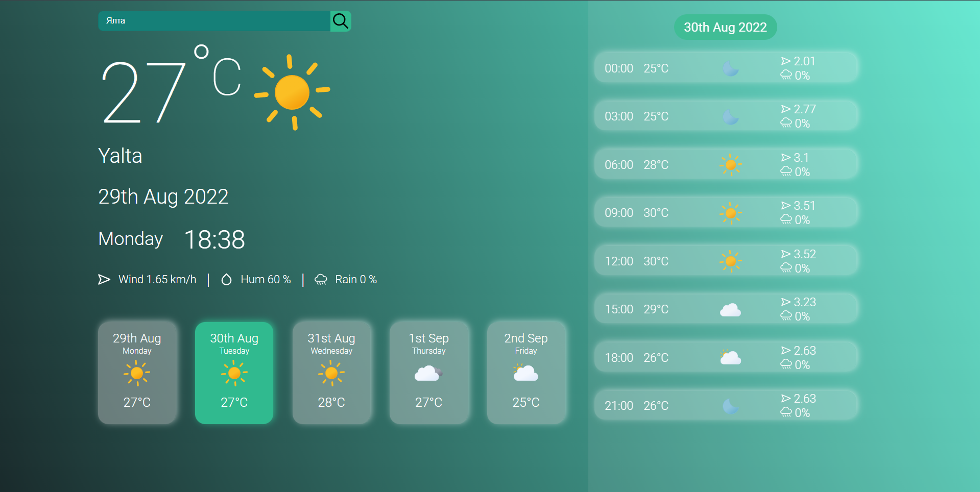Click the city search input containing Ялта
This screenshot has height=492, width=980.
point(214,21)
